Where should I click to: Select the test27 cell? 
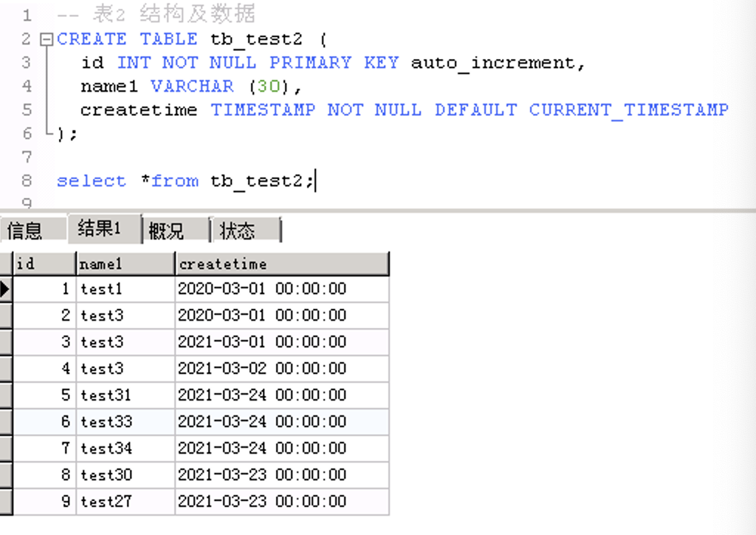126,502
